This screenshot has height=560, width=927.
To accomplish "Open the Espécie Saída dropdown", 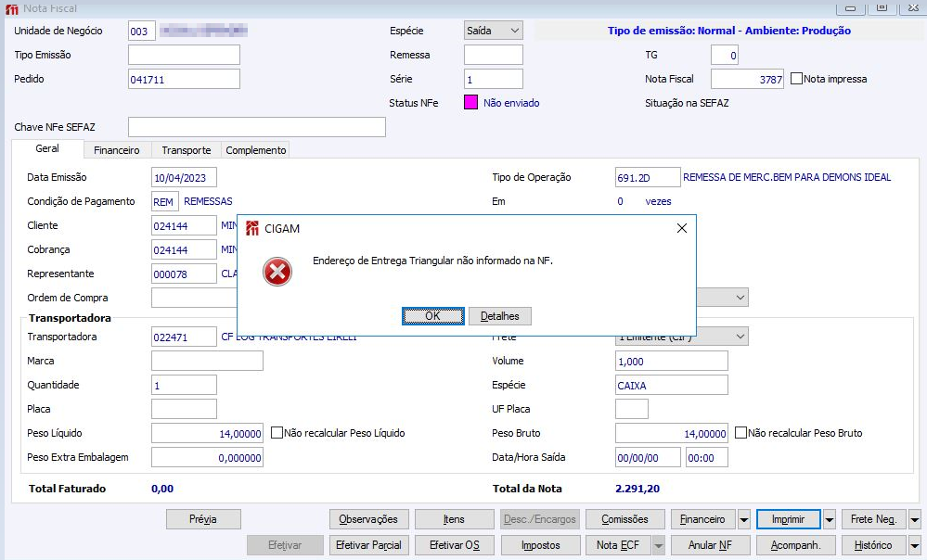I will 514,31.
